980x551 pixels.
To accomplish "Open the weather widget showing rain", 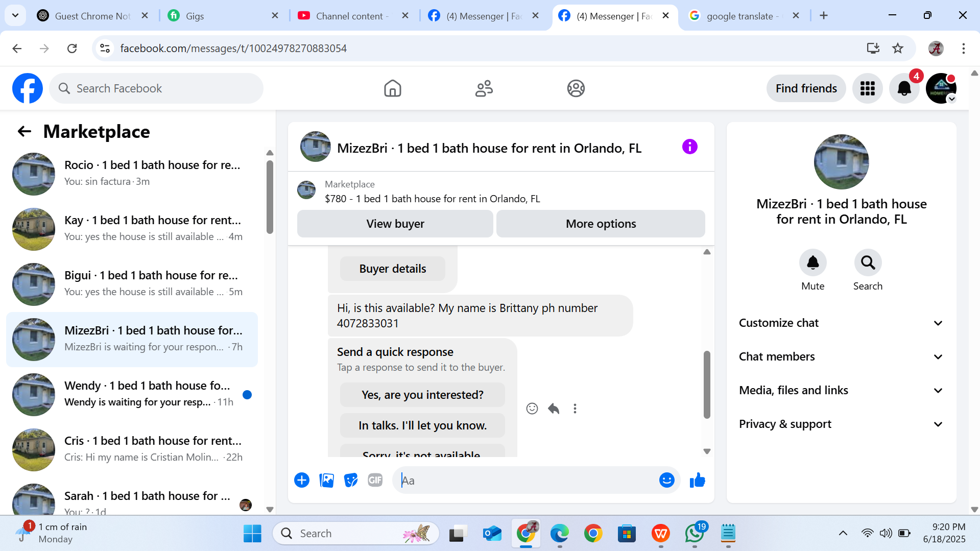I will (51, 533).
